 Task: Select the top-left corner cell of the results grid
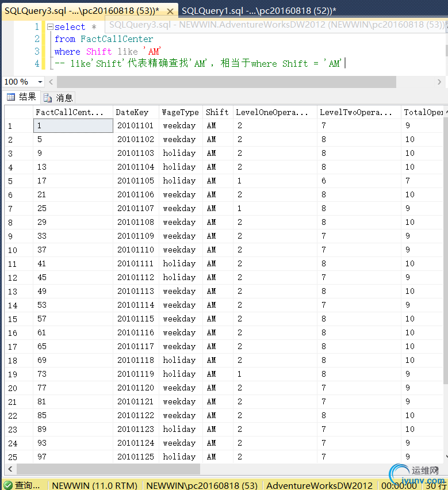[19, 112]
